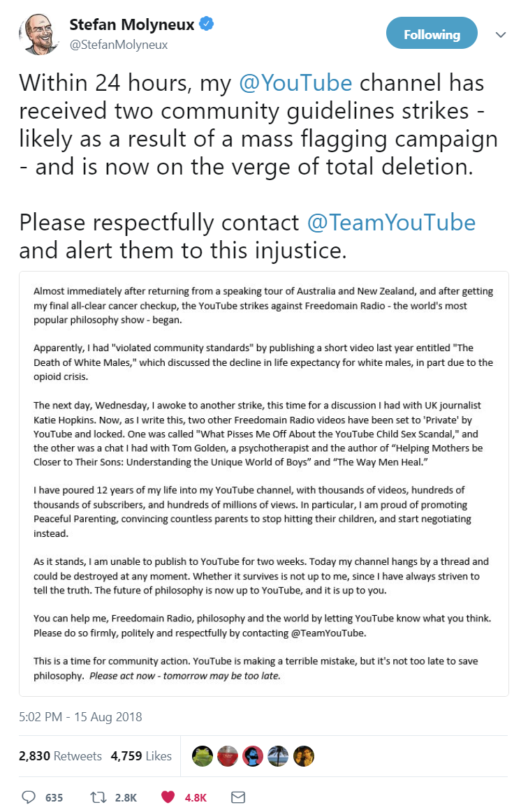Open the red avatar liker profile
521x812 pixels.
coord(228,756)
